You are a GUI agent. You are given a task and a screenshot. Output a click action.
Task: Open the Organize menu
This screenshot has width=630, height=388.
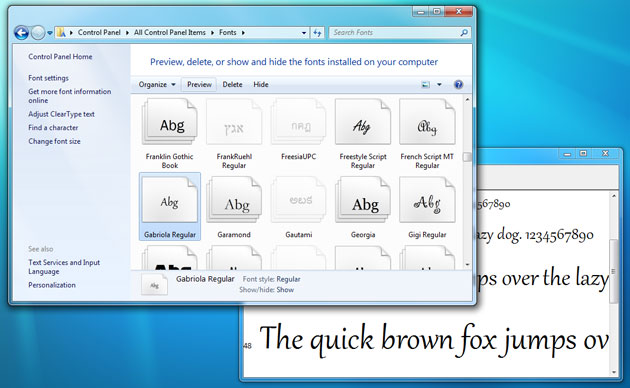coord(157,84)
